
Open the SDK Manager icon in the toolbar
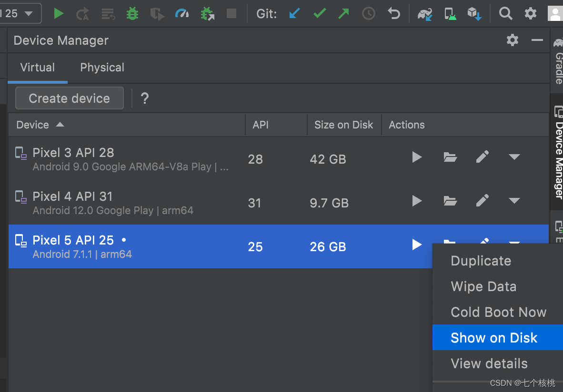pyautogui.click(x=475, y=13)
